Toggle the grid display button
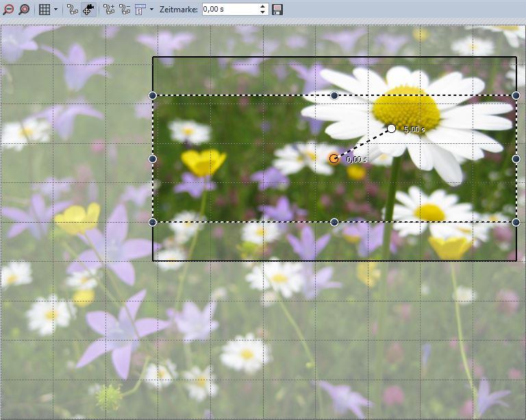 (45, 10)
